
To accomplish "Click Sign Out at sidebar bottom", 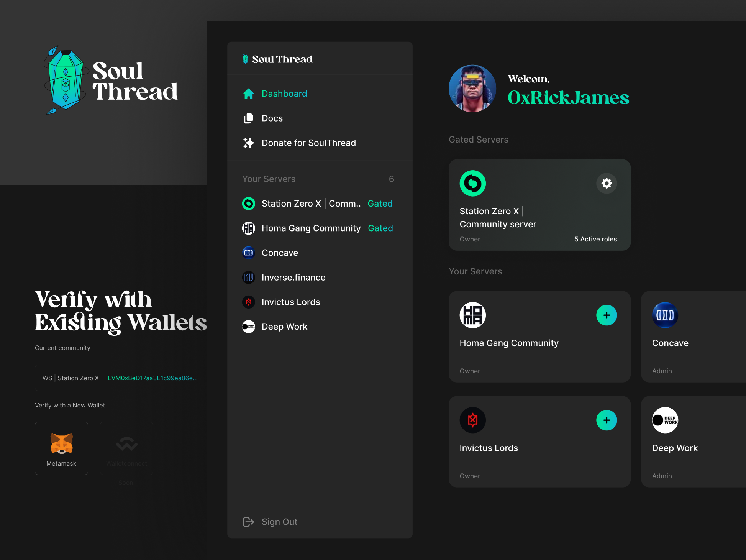I will click(x=279, y=522).
